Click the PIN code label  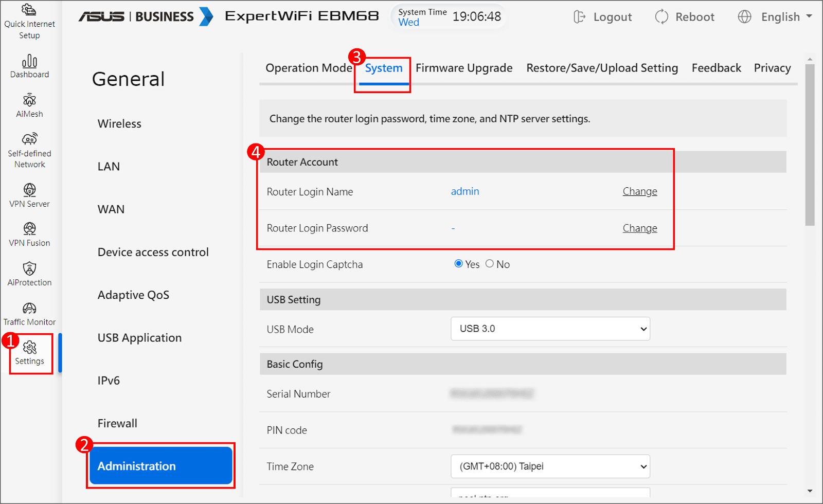[x=287, y=430]
